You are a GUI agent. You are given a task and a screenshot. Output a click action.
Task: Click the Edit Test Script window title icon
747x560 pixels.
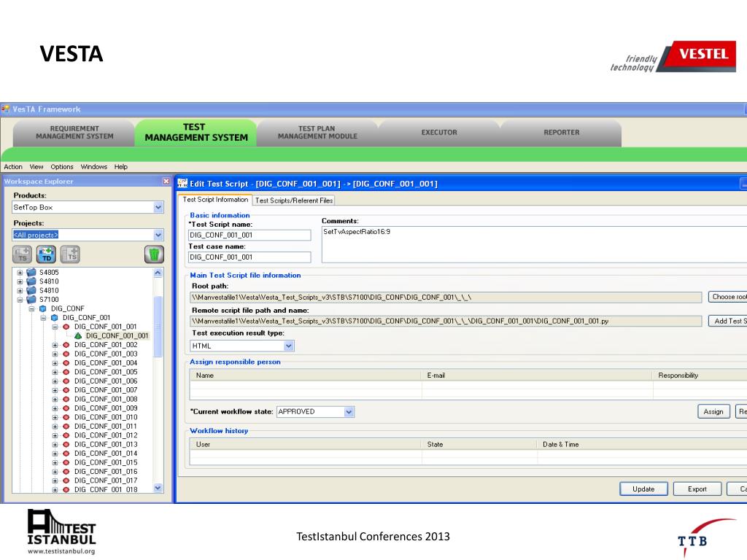182,183
